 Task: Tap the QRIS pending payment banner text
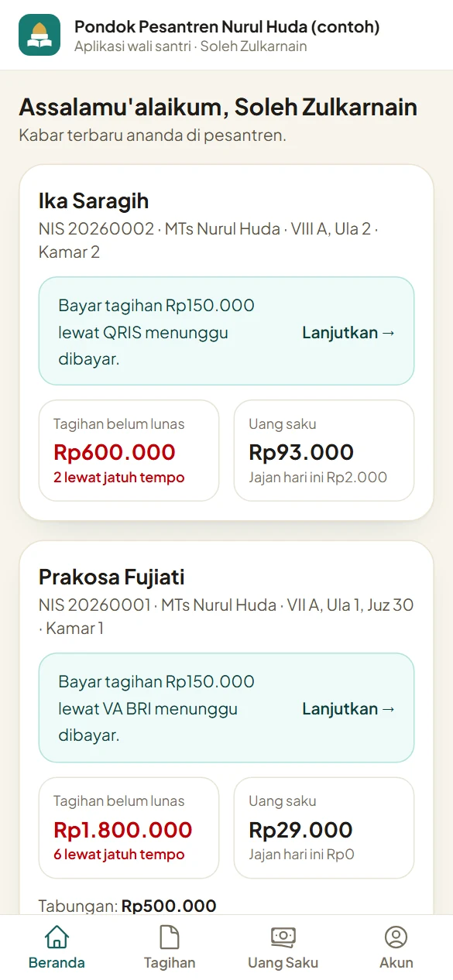156,332
